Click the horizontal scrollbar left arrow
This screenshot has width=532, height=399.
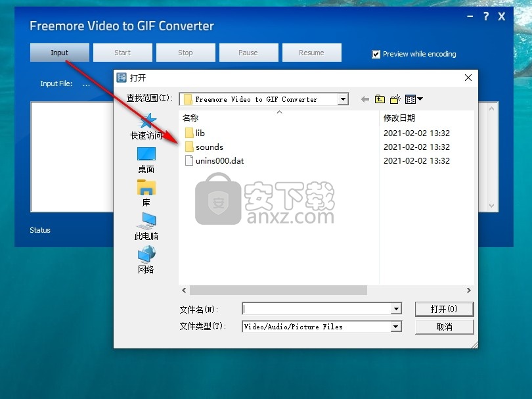[184, 291]
